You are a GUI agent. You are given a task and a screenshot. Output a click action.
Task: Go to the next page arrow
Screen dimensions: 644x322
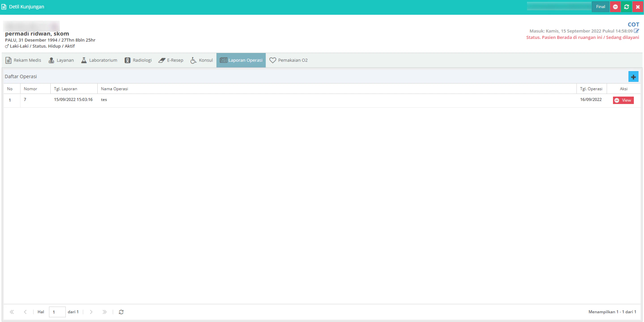(x=91, y=312)
